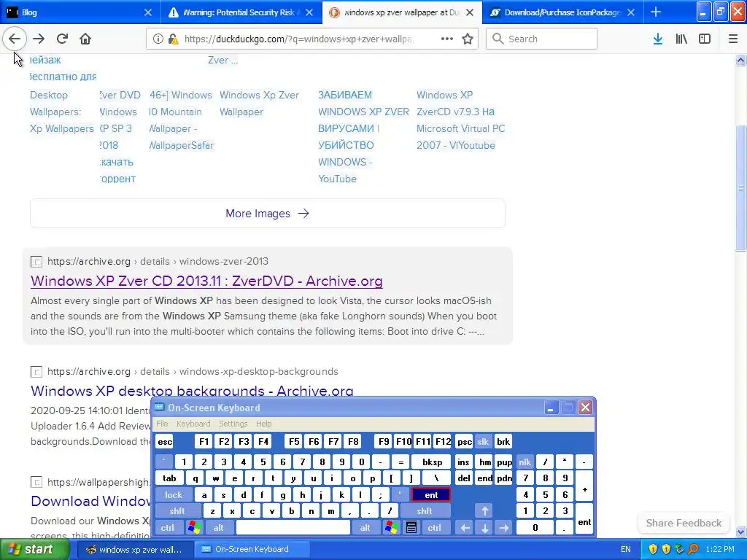This screenshot has width=747, height=560.
Task: Click the browser forward arrow
Action: click(39, 39)
